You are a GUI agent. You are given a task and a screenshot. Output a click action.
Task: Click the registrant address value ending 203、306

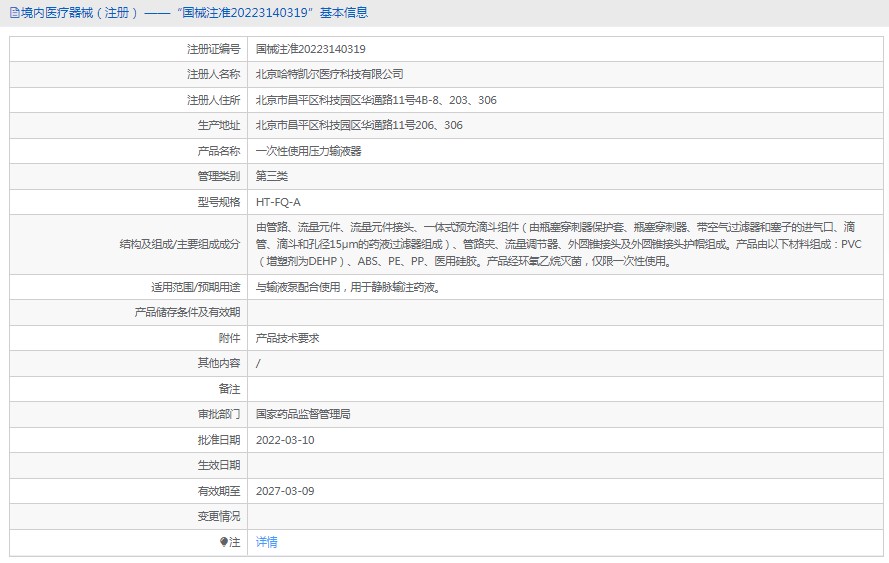click(x=376, y=100)
